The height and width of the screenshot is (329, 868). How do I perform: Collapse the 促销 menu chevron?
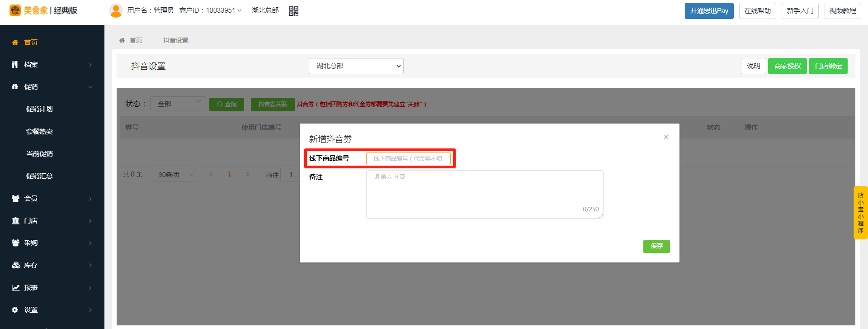(x=90, y=87)
